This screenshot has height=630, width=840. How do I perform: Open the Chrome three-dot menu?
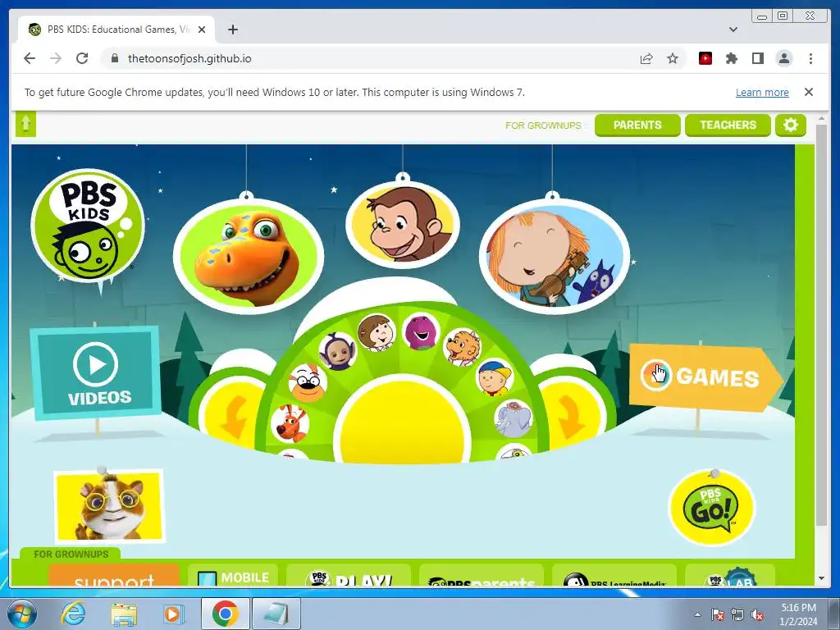[x=810, y=58]
